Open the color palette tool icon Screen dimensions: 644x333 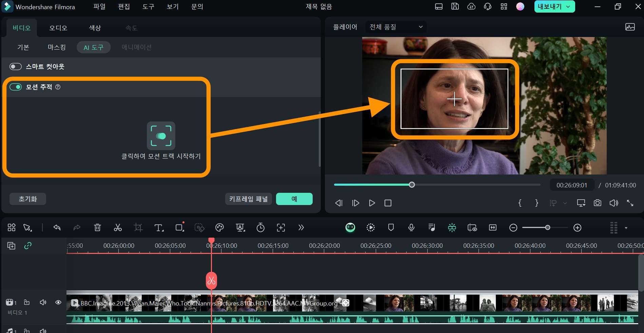click(x=219, y=227)
